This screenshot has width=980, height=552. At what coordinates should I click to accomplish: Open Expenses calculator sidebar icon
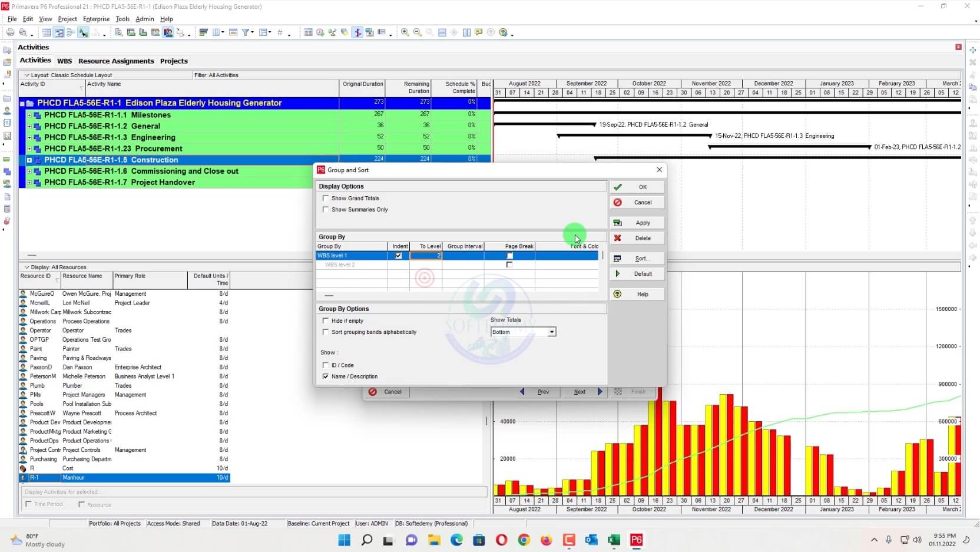7,209
